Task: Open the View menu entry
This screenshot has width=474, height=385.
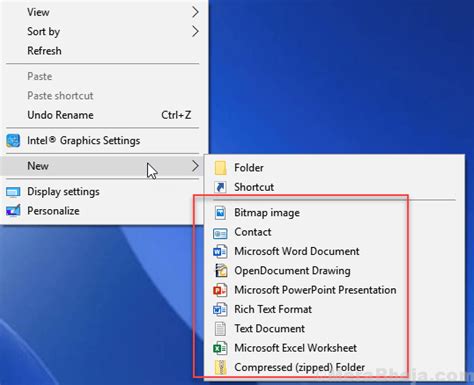Action: pyautogui.click(x=103, y=12)
